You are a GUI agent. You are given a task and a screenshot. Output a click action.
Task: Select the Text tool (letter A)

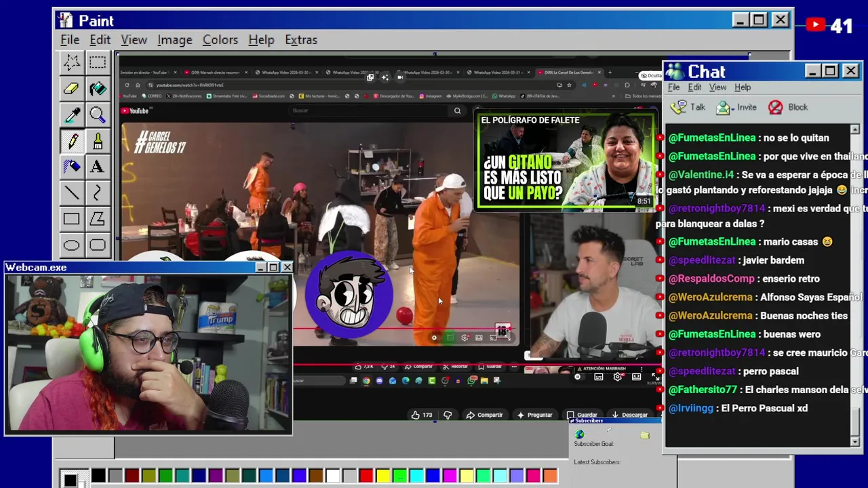[x=98, y=167]
